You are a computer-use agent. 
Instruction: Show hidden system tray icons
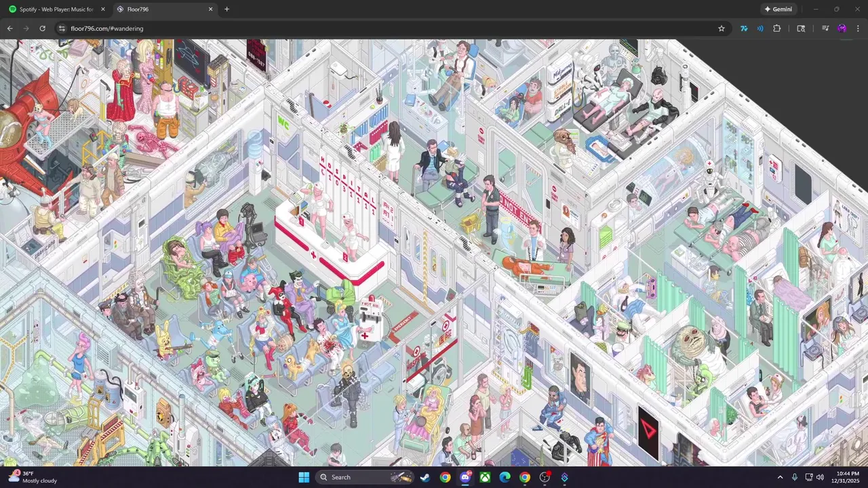pos(780,477)
